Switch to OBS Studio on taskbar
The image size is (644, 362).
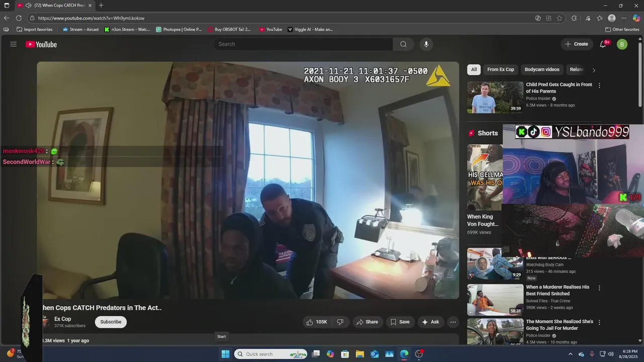tap(419, 354)
